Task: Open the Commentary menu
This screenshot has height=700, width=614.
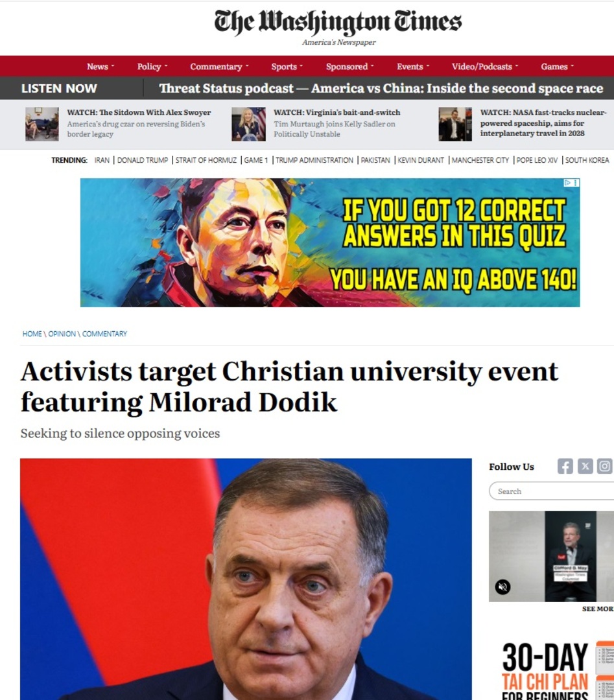Action: pos(219,67)
